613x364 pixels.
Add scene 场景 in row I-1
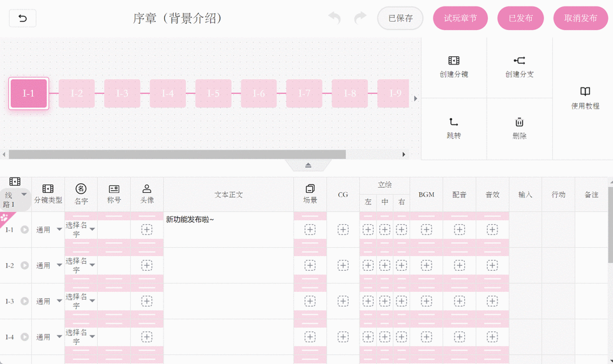pos(310,229)
